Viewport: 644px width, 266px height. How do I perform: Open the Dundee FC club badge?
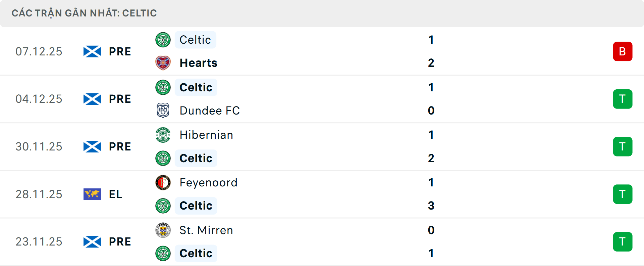click(x=163, y=110)
